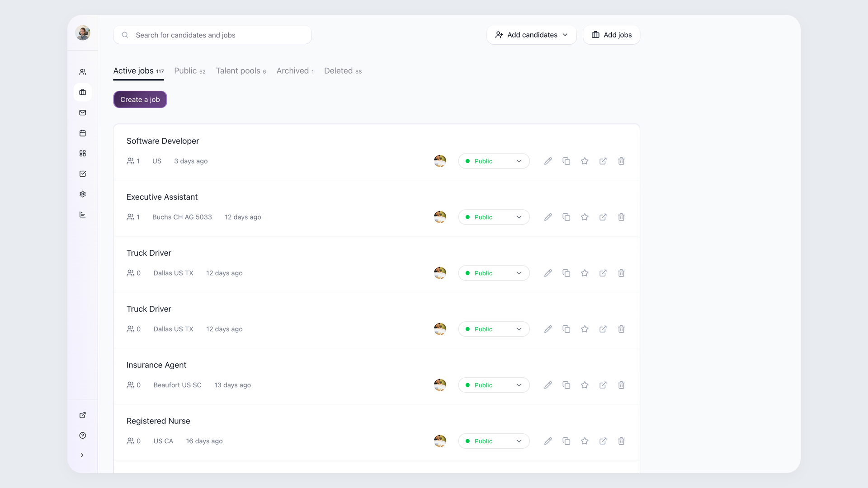This screenshot has height=488, width=868.
Task: Edit the Insurance Agent job
Action: click(x=548, y=385)
